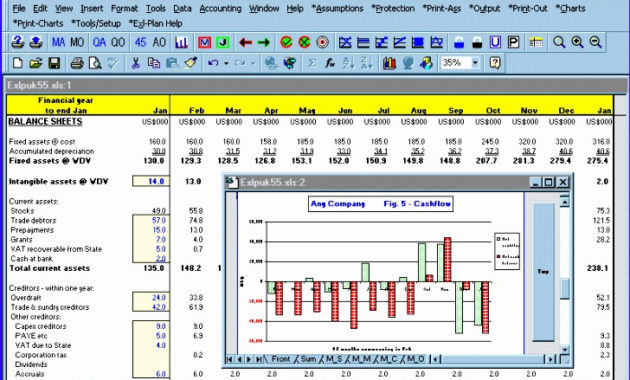Click the zoom in magnifier icon

point(577,42)
